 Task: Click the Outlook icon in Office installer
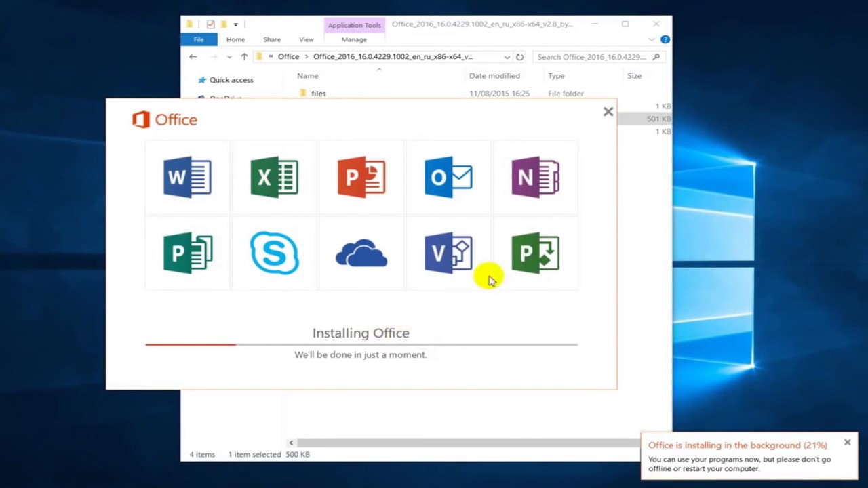448,177
